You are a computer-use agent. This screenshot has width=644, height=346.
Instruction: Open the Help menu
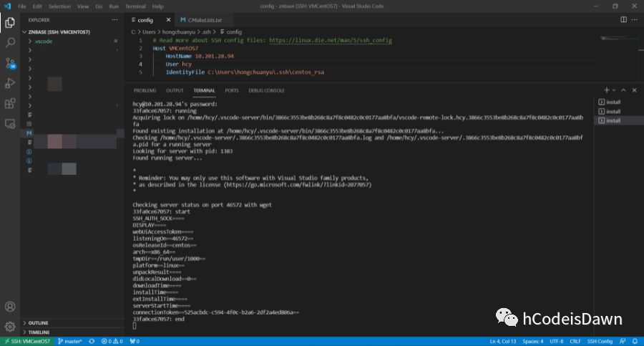pos(157,6)
